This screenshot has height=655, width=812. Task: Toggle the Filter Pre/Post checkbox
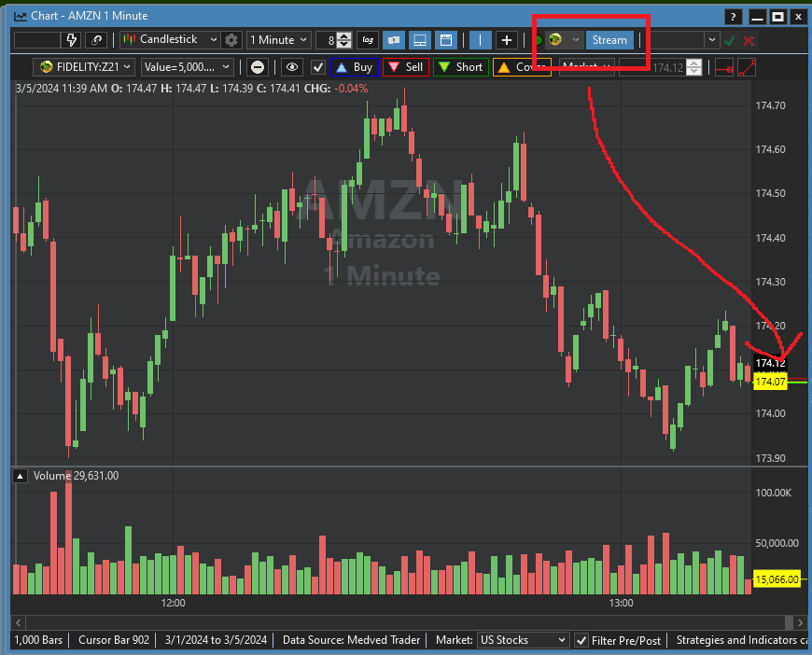(x=581, y=641)
